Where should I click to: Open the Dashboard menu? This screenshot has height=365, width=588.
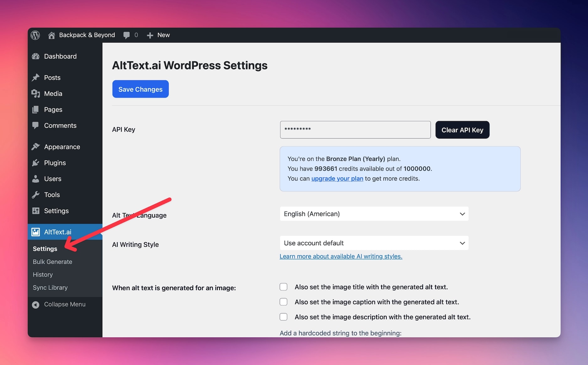coord(65,56)
